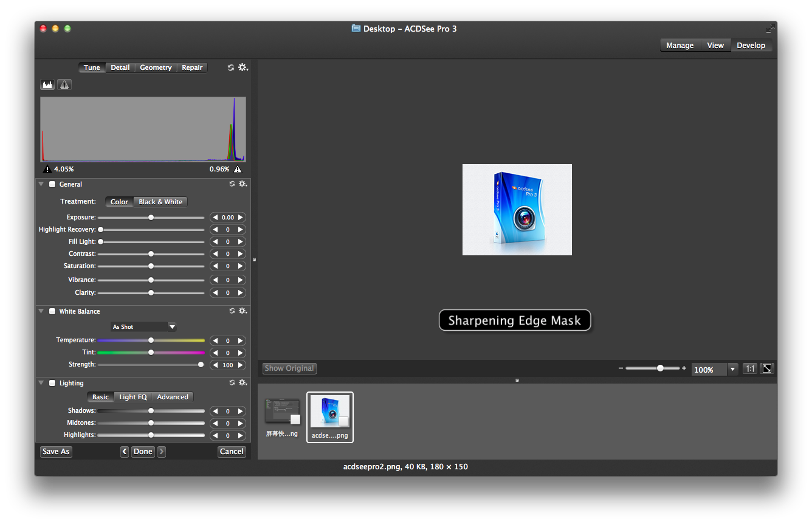Switch to the Detail tab
Screen dimensions: 812x524
pyautogui.click(x=120, y=67)
